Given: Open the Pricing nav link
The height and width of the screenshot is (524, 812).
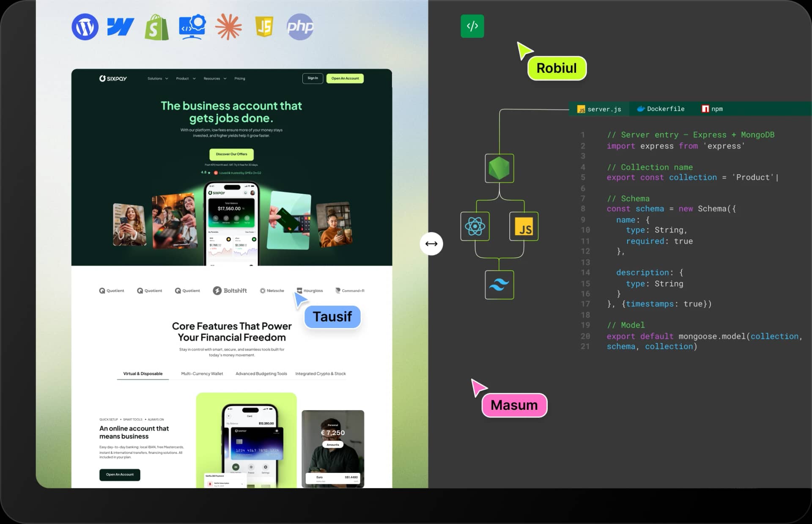Looking at the screenshot, I should pyautogui.click(x=240, y=78).
